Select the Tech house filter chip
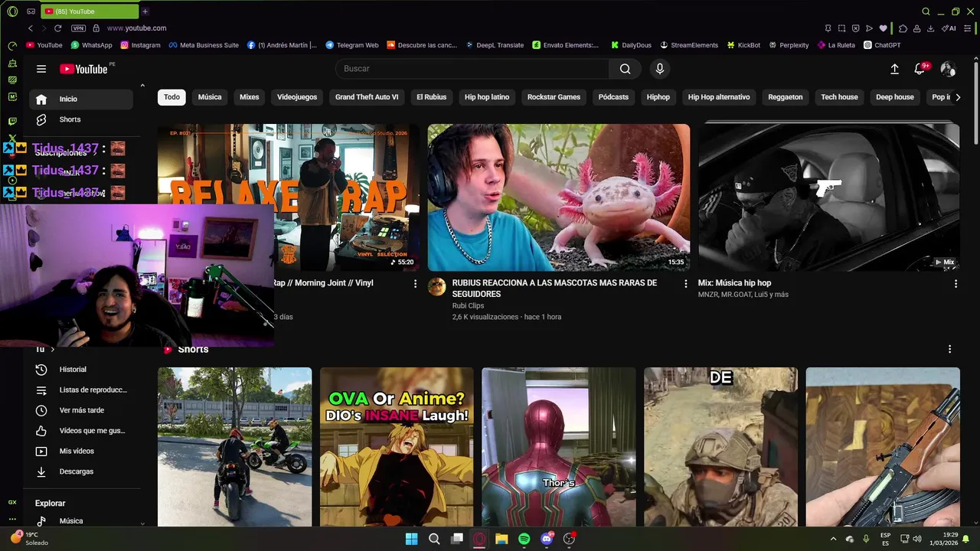This screenshot has height=551, width=980. point(839,97)
